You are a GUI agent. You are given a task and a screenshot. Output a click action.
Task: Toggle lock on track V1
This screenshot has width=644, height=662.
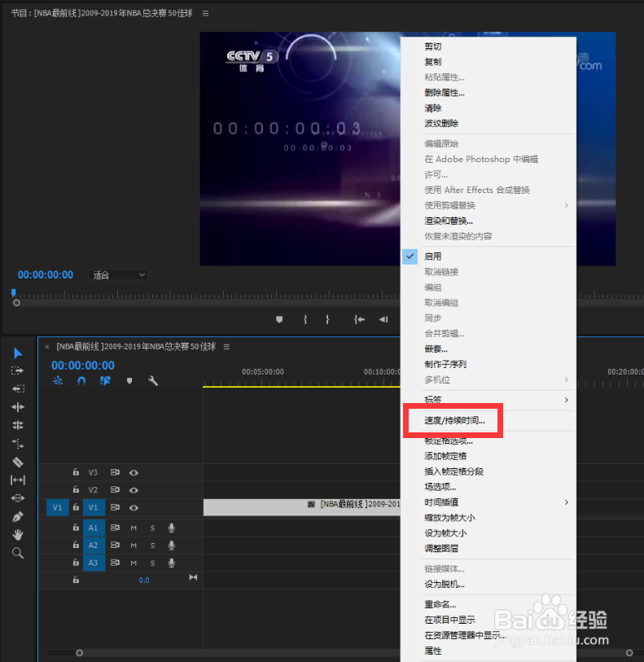(76, 507)
